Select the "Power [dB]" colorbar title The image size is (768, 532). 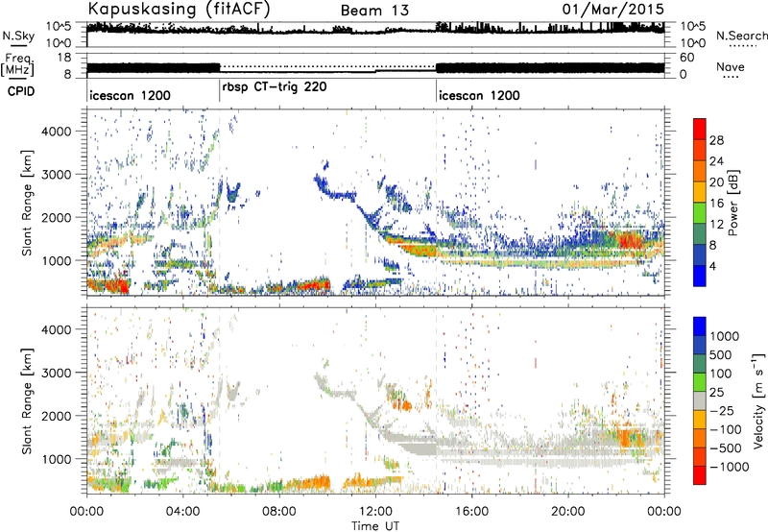pyautogui.click(x=732, y=203)
